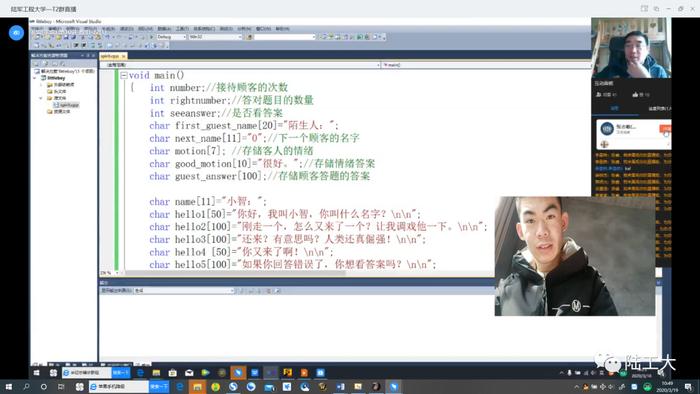This screenshot has width=700, height=394.
Task: Click the blue round icon in the left sidebar
Action: 17,33
